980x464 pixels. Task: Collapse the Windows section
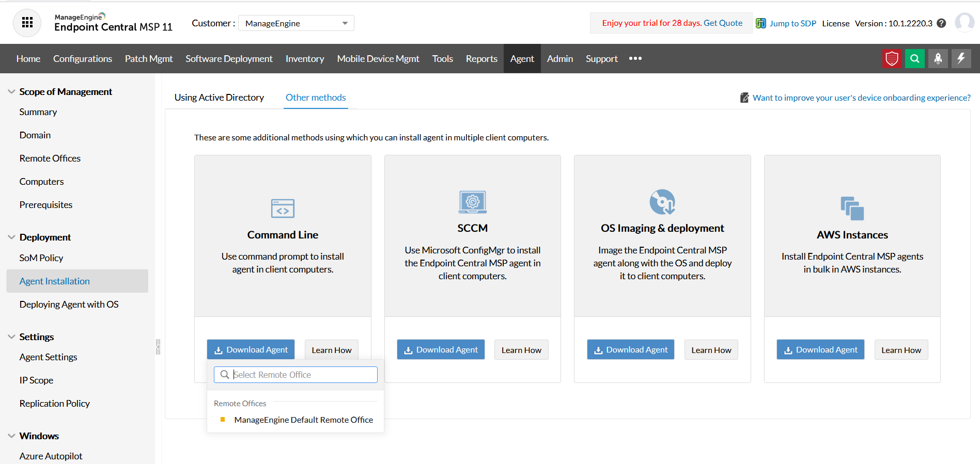11,436
